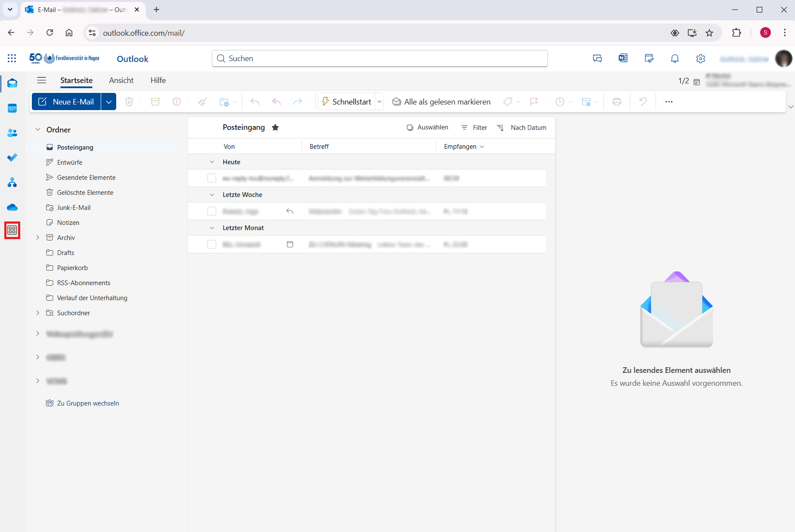Click the Categorize tag icon
This screenshot has height=532, width=795.
point(508,102)
